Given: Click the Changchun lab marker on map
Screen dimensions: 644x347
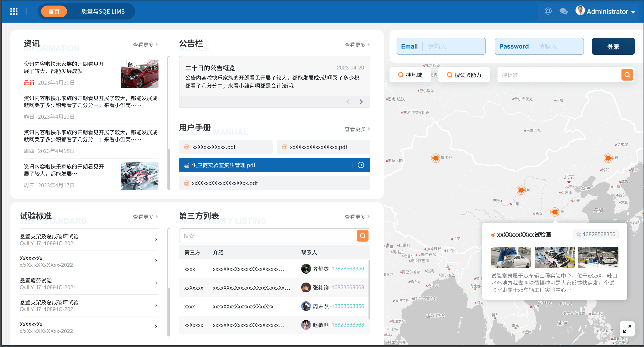Looking at the screenshot, I should coord(608,158).
